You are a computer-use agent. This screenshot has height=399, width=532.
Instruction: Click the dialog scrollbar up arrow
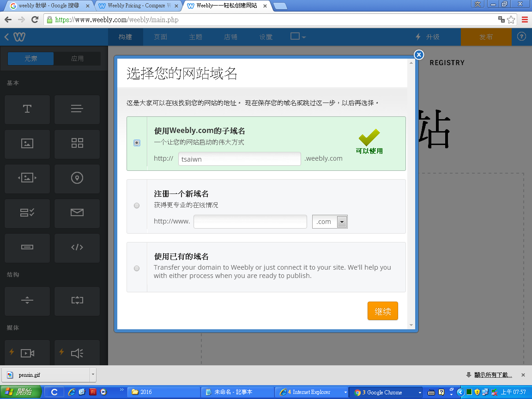tap(411, 63)
